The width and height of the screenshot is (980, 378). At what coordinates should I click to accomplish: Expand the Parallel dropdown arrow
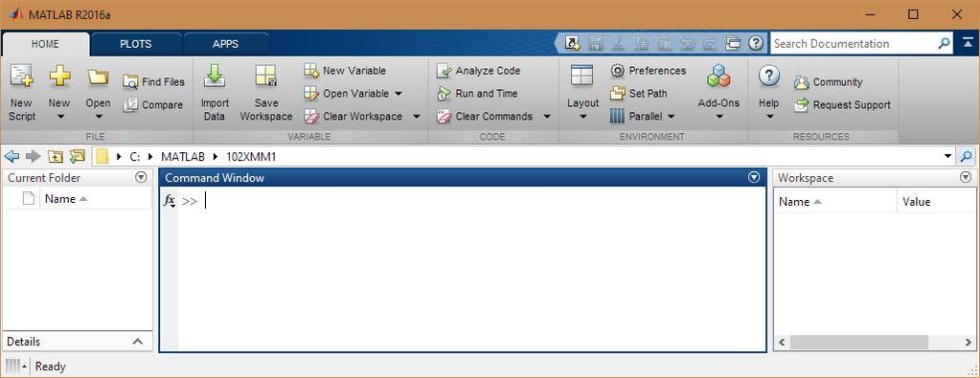[x=672, y=116]
